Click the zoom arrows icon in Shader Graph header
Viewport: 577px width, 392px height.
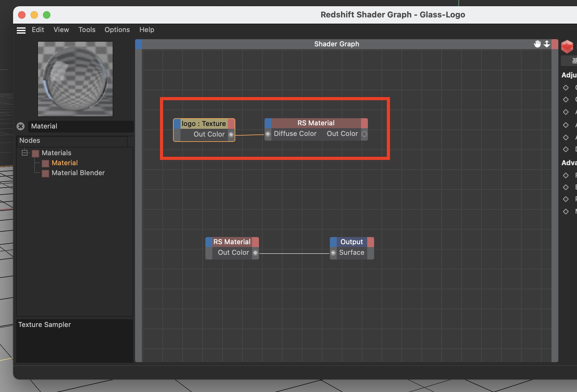547,44
